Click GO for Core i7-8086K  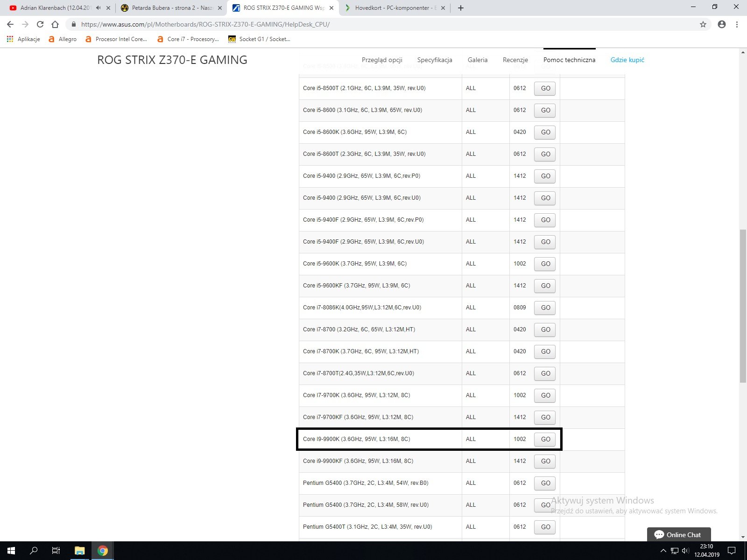pos(545,308)
